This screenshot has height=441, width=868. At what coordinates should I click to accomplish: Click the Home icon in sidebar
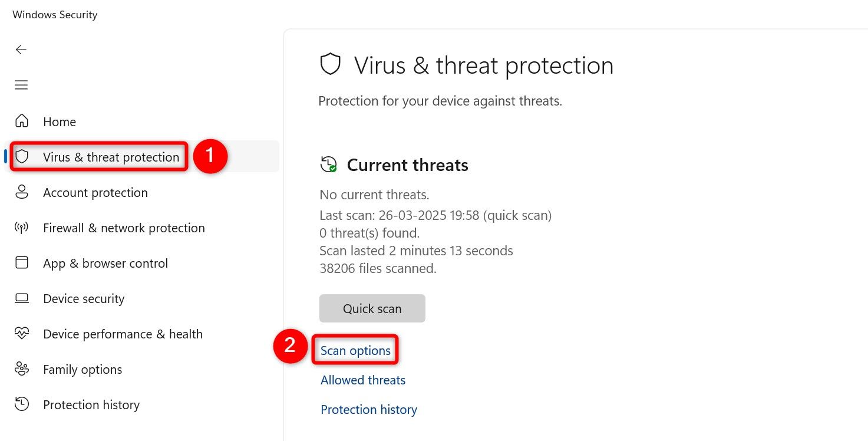(x=21, y=121)
